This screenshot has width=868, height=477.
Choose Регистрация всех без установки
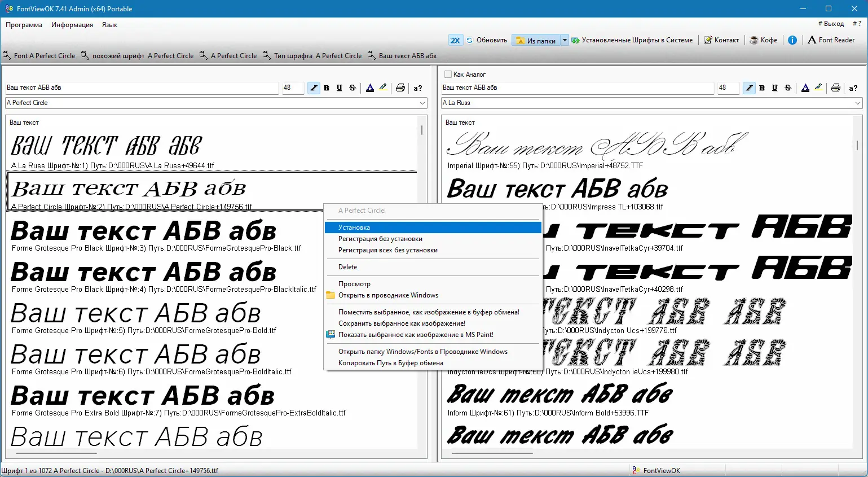[433, 250]
